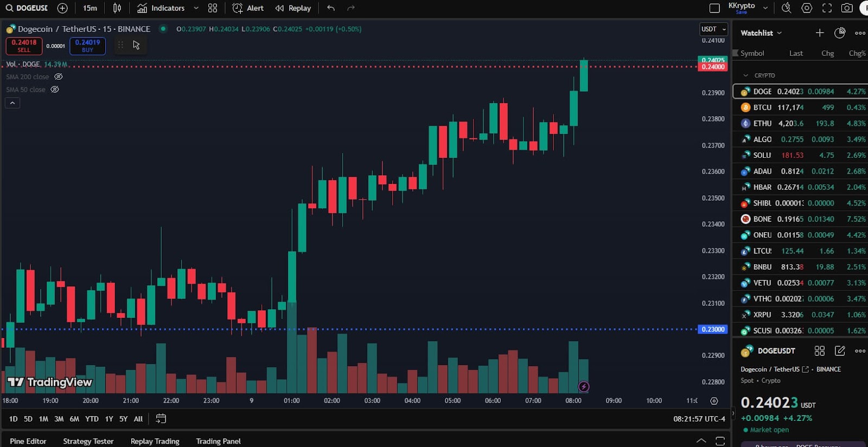Select ALGO row in watchlist
868x447 pixels.
point(801,139)
